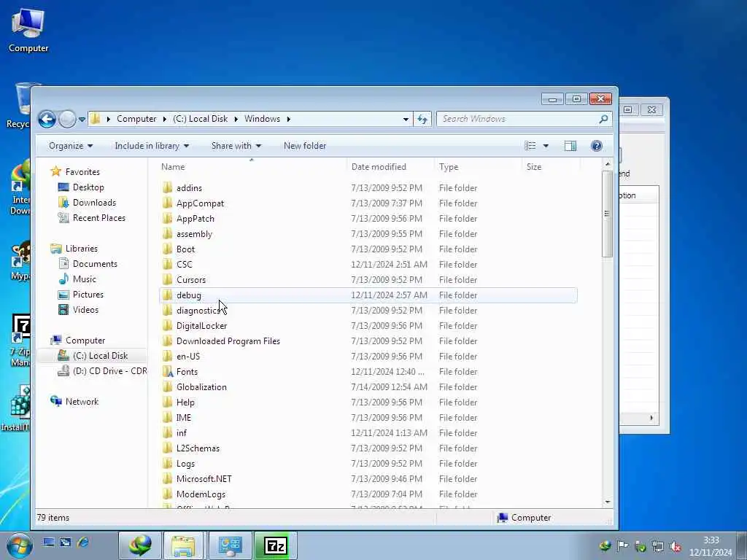The image size is (747, 560).
Task: Select the Boot folder icon
Action: pos(167,249)
